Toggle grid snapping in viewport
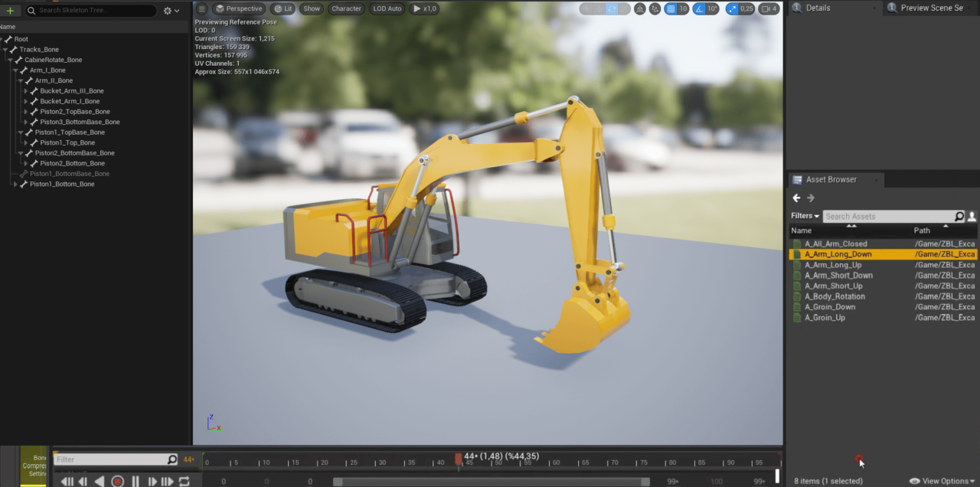This screenshot has width=980, height=487. pyautogui.click(x=671, y=8)
